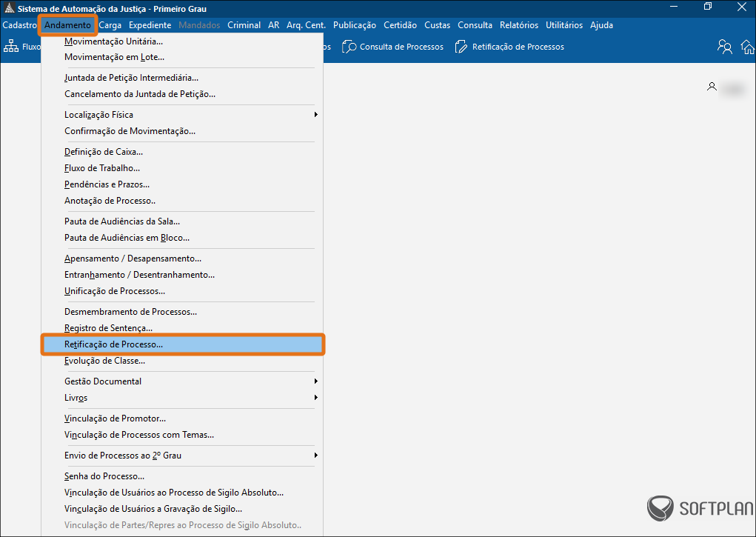Image resolution: width=756 pixels, height=537 pixels.
Task: Open the Custas menu
Action: click(x=438, y=25)
